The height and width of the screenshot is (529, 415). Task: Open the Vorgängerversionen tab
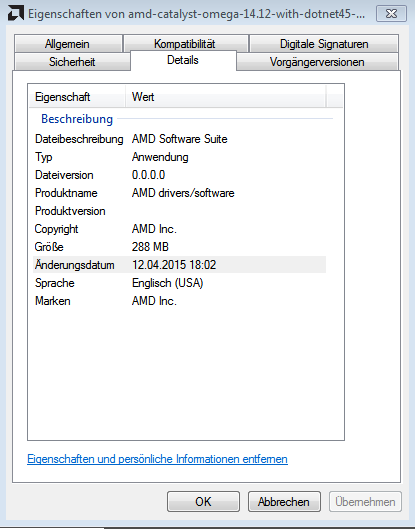(x=317, y=62)
